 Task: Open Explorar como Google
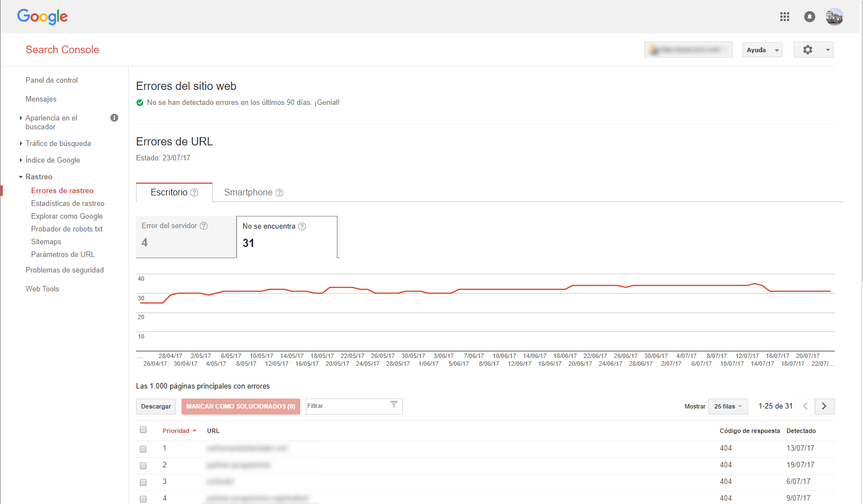point(67,216)
